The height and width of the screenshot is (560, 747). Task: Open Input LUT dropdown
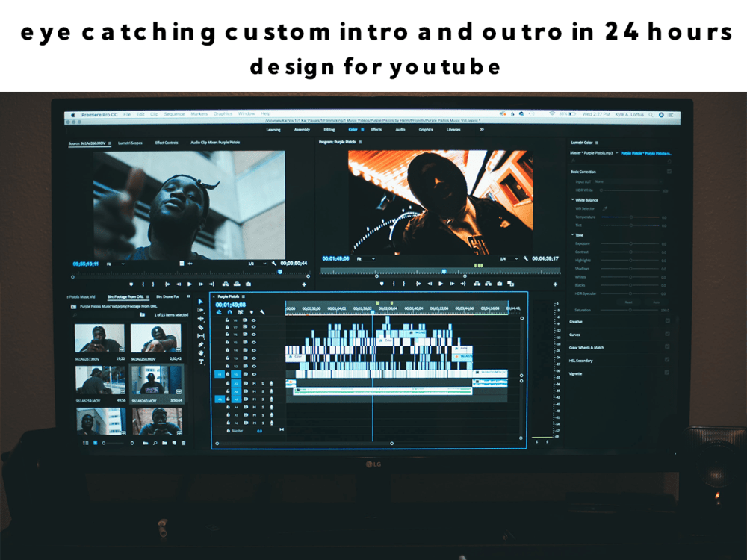tap(628, 182)
